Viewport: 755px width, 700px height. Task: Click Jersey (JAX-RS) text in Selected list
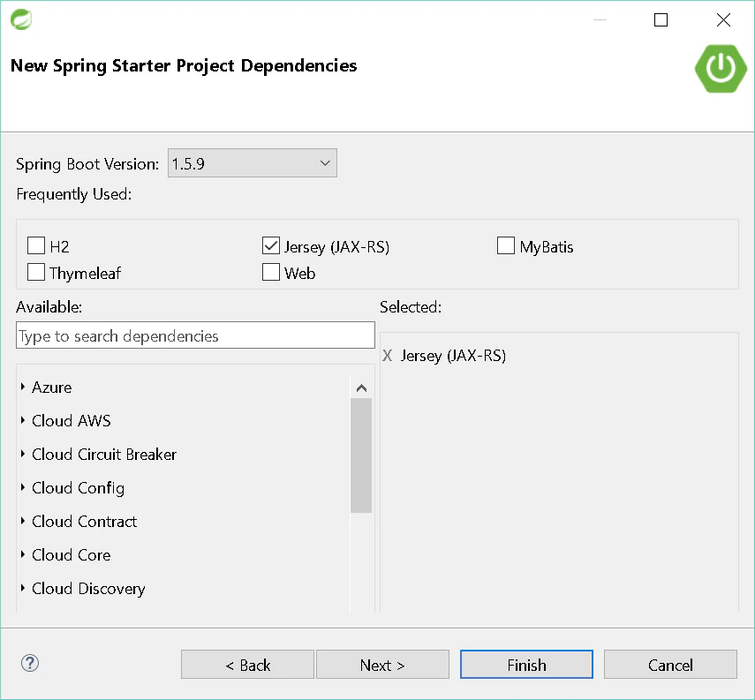point(454,356)
